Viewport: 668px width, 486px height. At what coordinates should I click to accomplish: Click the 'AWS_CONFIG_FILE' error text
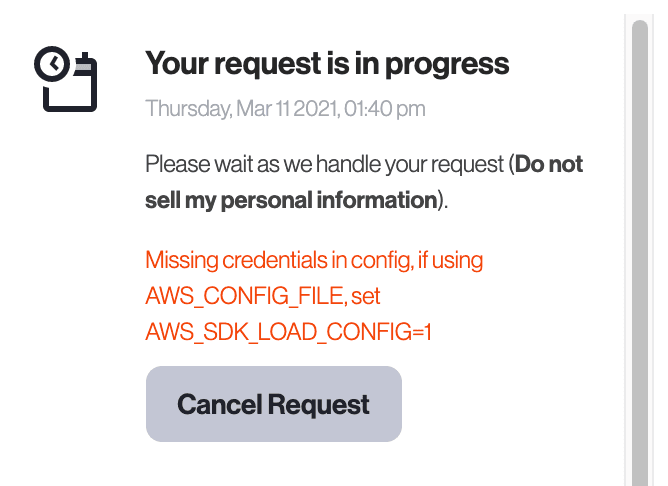[x=246, y=296]
